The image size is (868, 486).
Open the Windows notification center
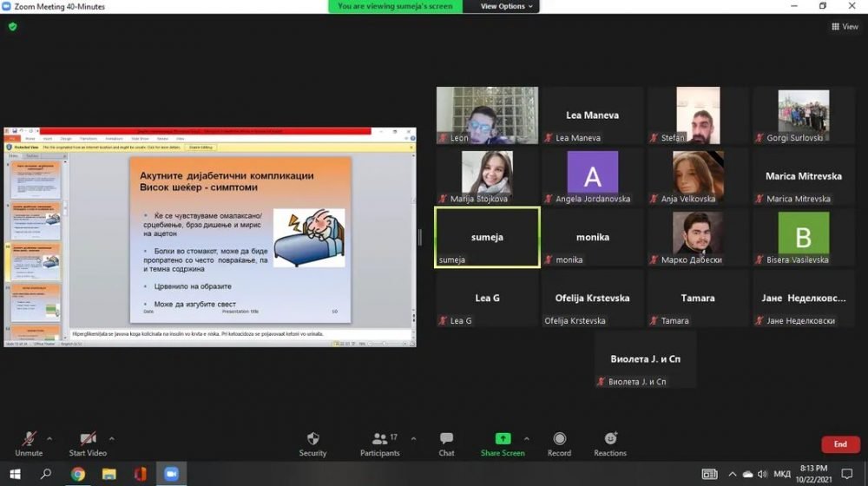847,474
